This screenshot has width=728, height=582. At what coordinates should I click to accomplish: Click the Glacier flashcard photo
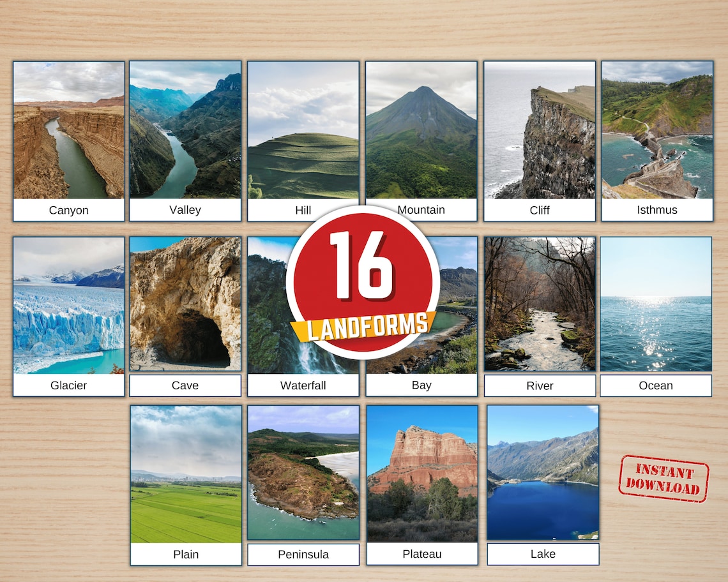68,306
